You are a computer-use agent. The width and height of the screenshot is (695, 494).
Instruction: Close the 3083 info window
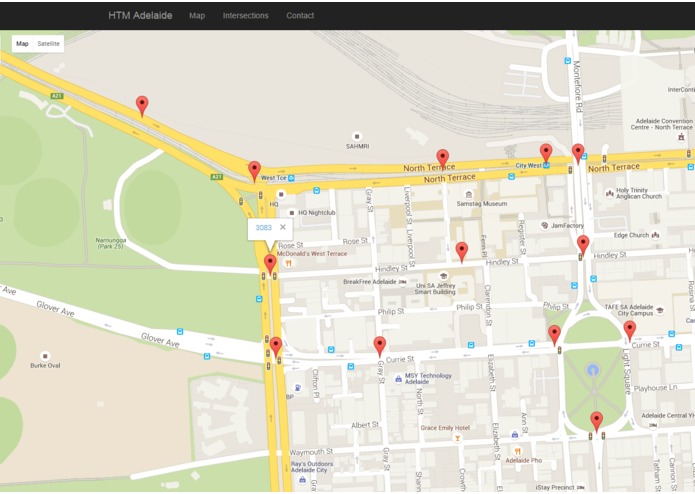282,227
